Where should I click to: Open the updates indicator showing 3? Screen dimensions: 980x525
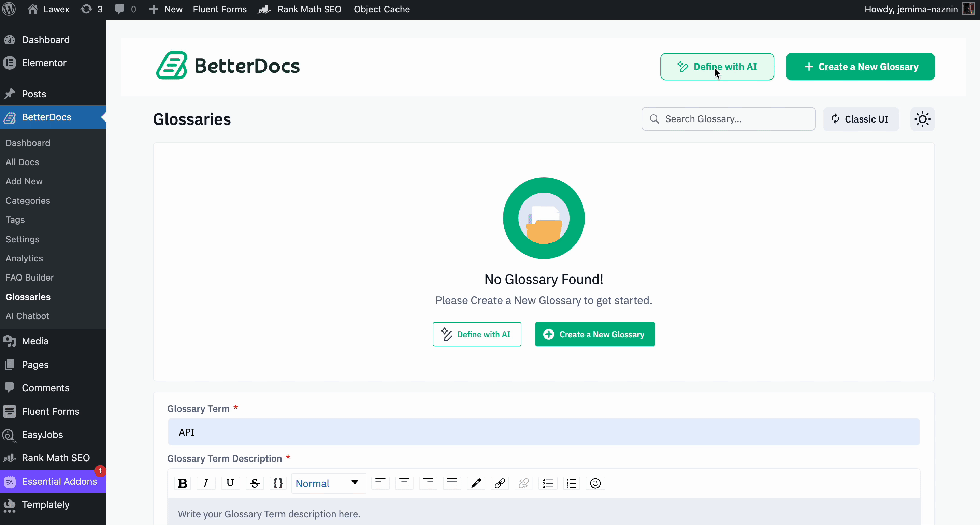pyautogui.click(x=92, y=9)
